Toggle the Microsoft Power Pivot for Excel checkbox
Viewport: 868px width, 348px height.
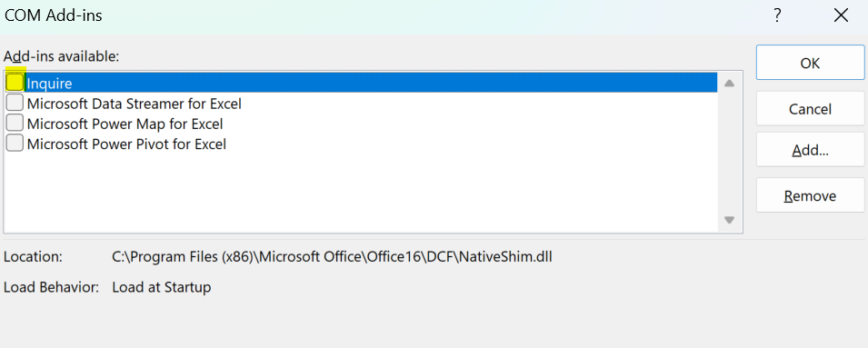15,144
